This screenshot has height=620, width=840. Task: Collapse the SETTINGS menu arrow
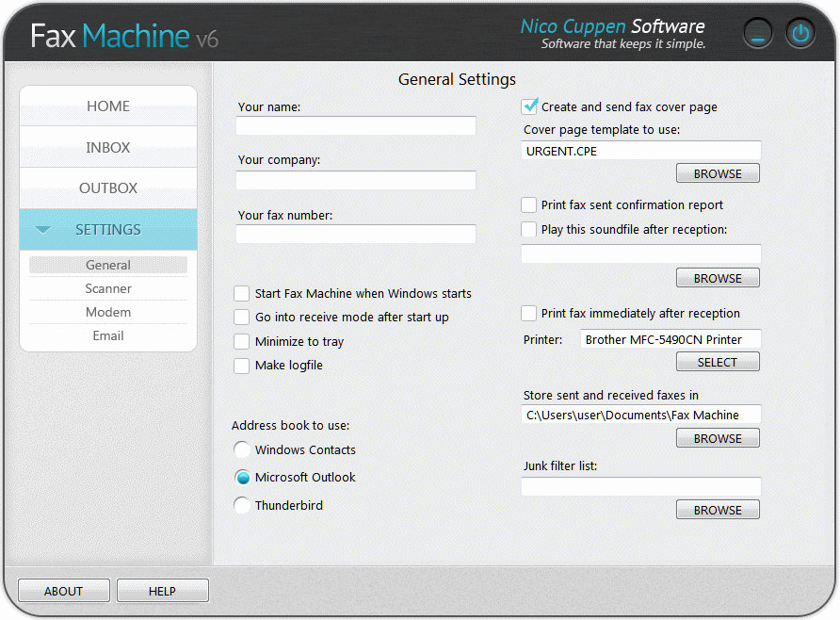[43, 230]
